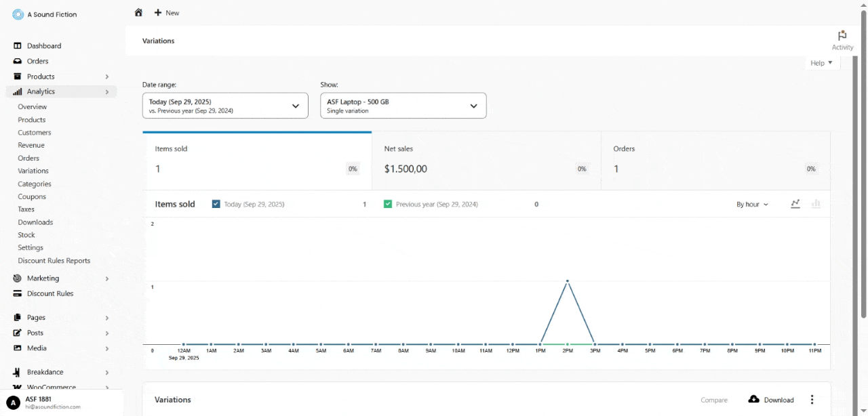868x416 pixels.
Task: Click the home icon in the admin bar
Action: point(138,12)
